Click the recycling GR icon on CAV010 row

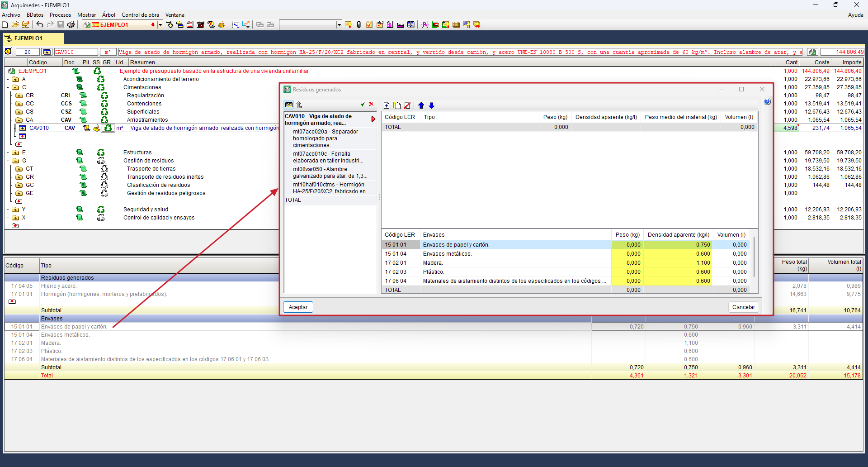(x=108, y=128)
